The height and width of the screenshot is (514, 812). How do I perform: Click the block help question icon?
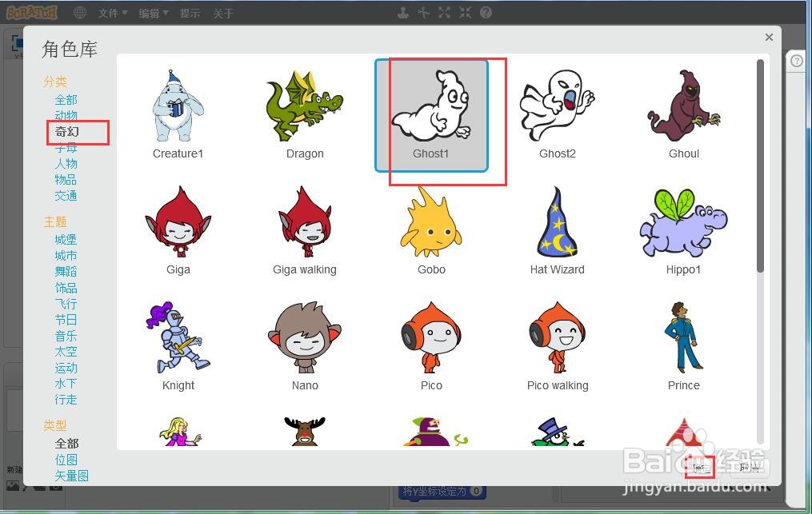[486, 13]
